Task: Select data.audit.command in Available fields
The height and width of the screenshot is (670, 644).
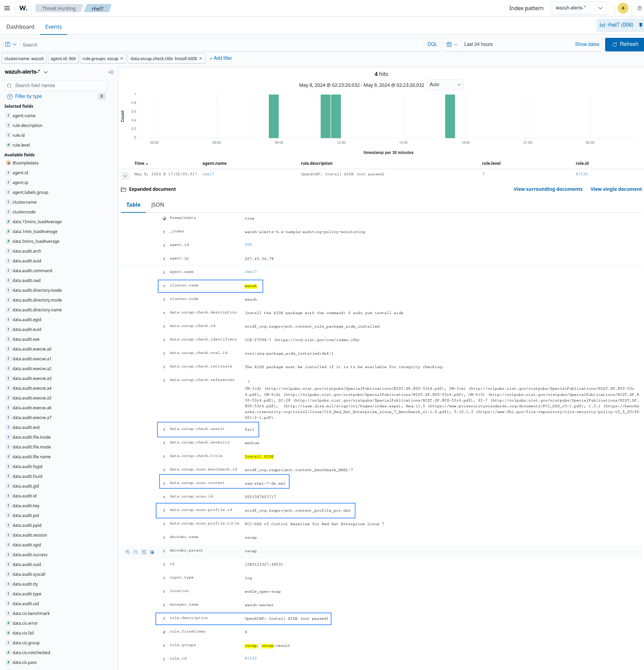Action: pyautogui.click(x=32, y=271)
